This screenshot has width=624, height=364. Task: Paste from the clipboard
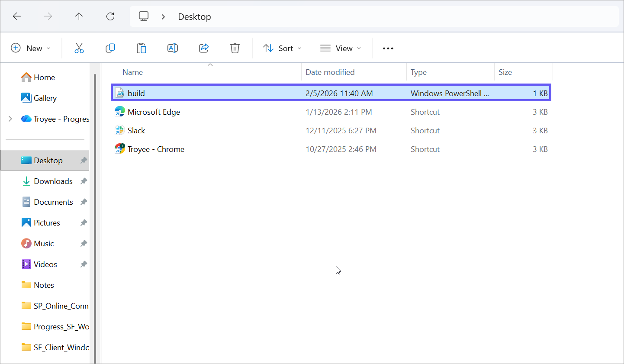(x=142, y=48)
